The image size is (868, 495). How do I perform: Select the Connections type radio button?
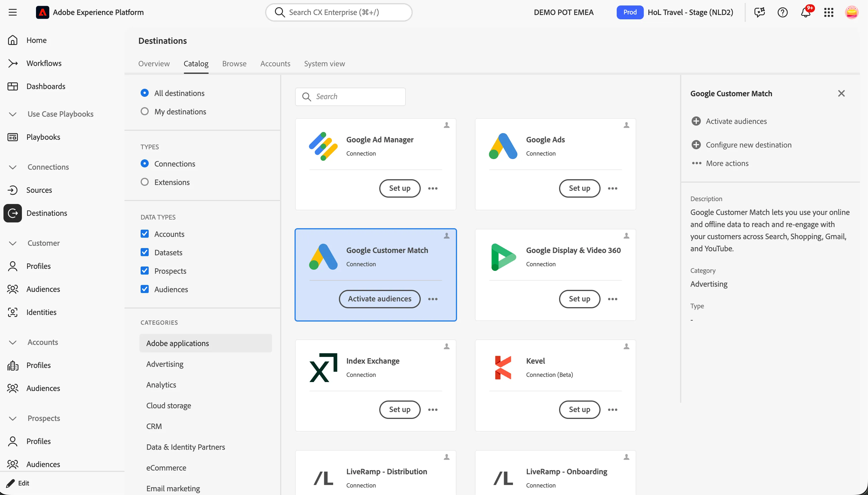tap(144, 164)
